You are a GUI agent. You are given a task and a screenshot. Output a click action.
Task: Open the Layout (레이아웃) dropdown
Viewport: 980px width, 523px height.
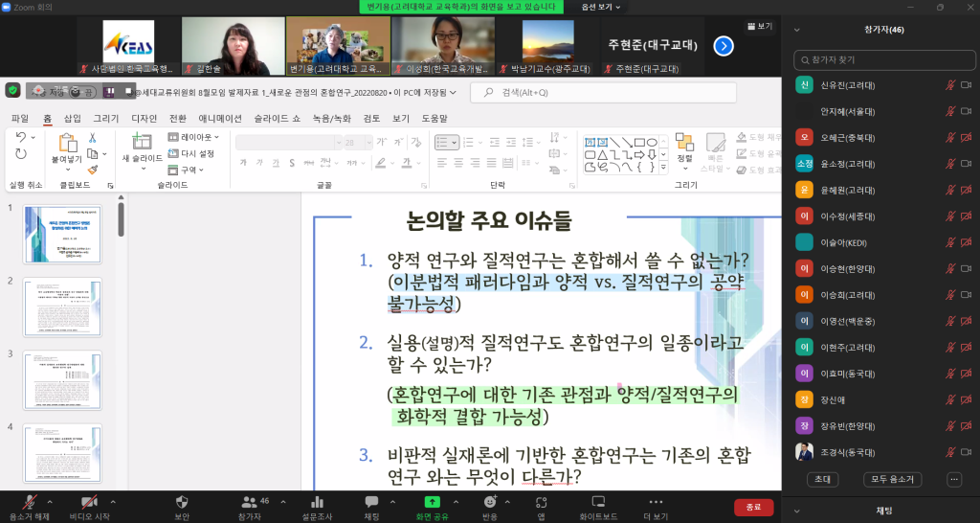(199, 137)
